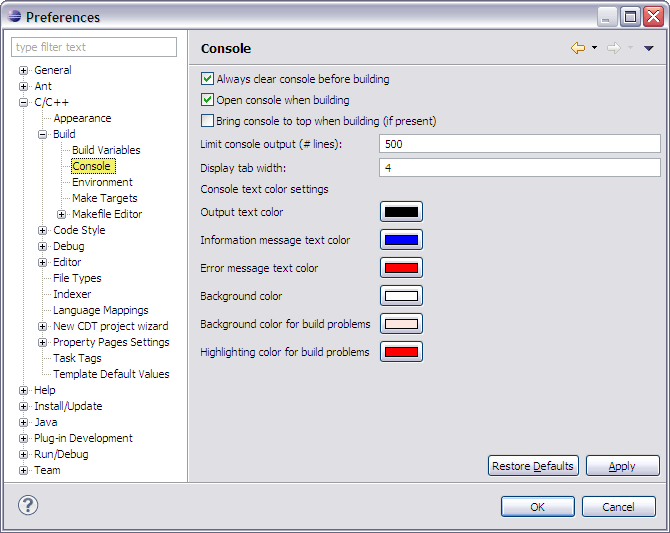Click the forward navigation arrow icon
Viewport: 670px width, 533px height.
[x=614, y=48]
